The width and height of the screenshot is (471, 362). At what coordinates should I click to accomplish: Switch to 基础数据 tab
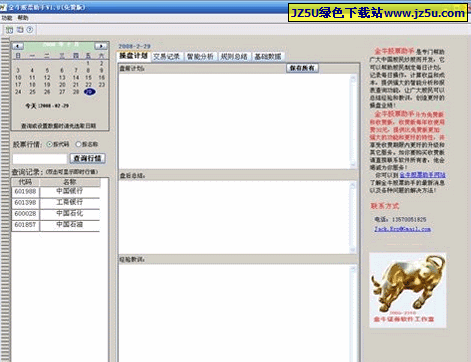268,57
